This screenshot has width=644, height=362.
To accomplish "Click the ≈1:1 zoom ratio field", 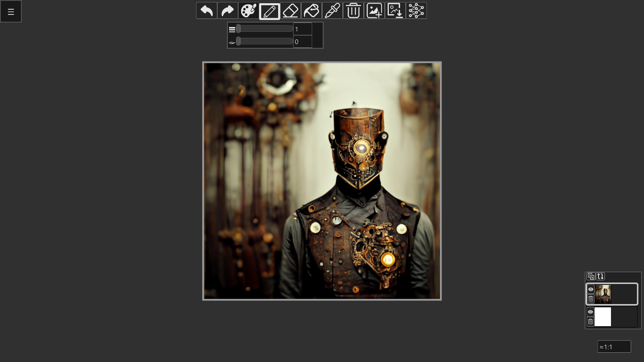I will point(614,347).
